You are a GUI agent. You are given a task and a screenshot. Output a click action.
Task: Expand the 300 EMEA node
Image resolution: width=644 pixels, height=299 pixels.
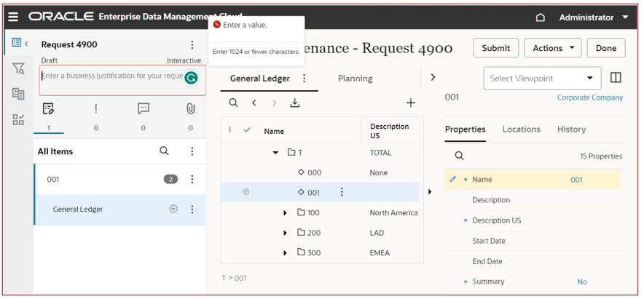(285, 253)
